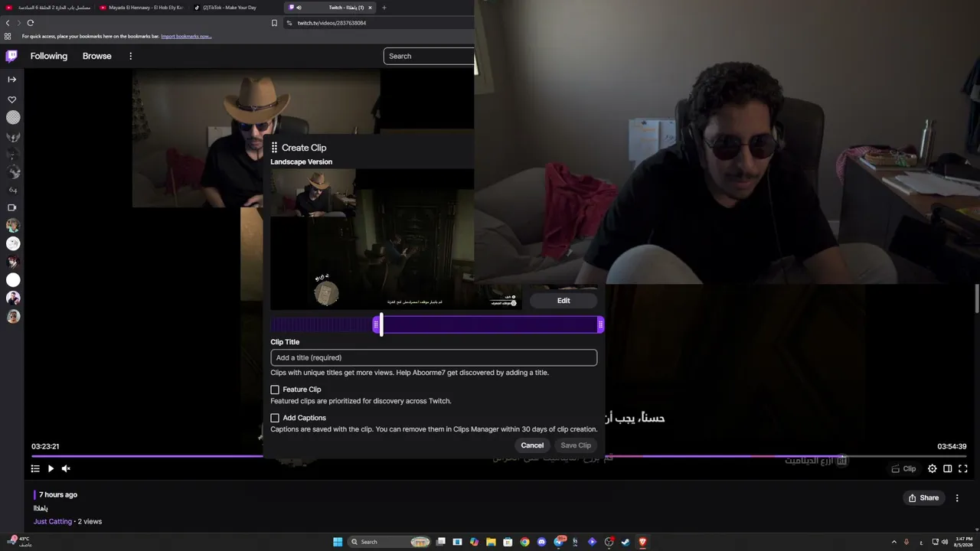Open the Browse tab
Image resolution: width=980 pixels, height=551 pixels.
(97, 56)
